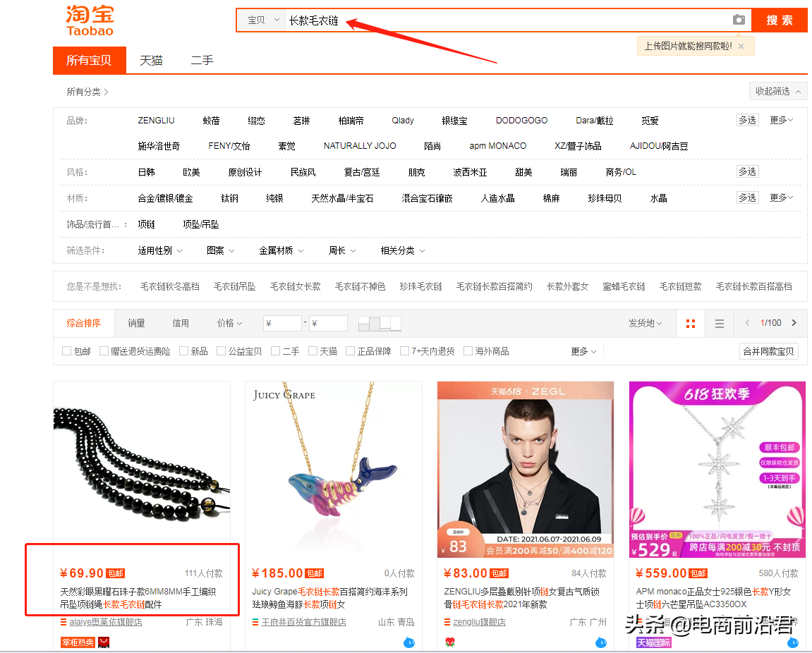Click store icon beside zengliu旗舰店
The height and width of the screenshot is (653, 812).
pos(447,622)
